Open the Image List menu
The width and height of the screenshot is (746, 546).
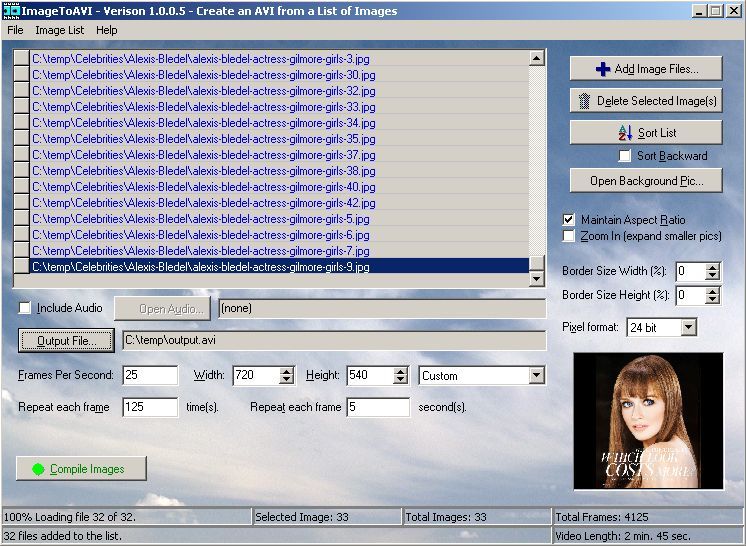(x=59, y=30)
